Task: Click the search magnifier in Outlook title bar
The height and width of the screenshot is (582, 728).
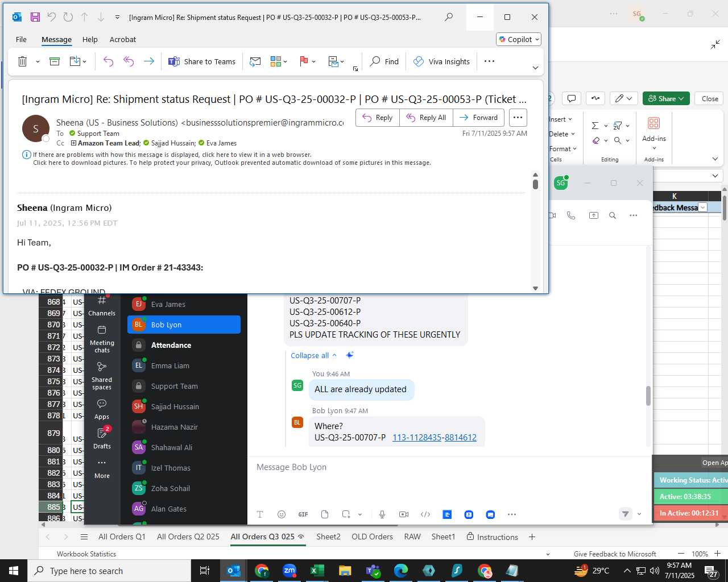Action: coord(449,17)
